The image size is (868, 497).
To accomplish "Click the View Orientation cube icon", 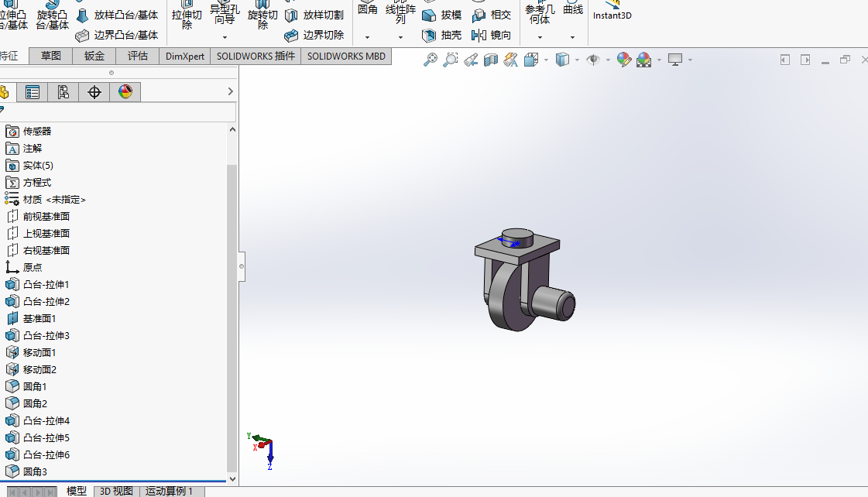I will click(531, 60).
